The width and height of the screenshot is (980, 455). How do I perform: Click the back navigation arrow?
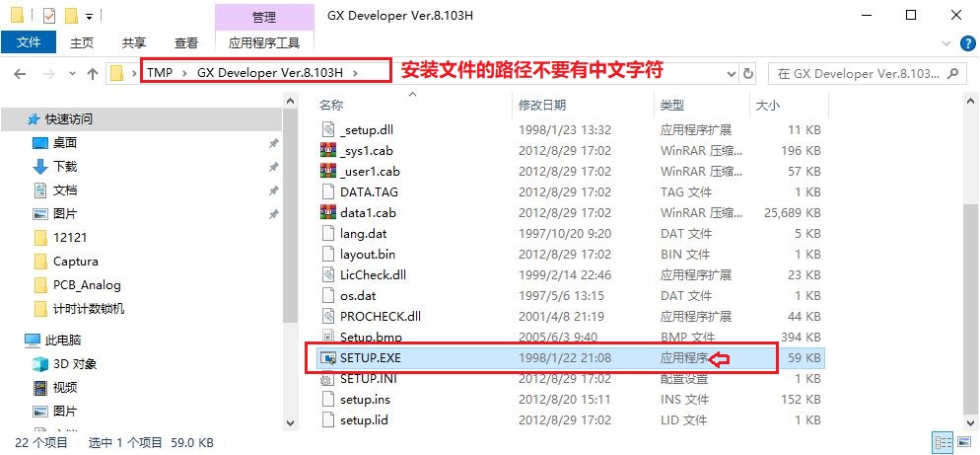[x=21, y=73]
